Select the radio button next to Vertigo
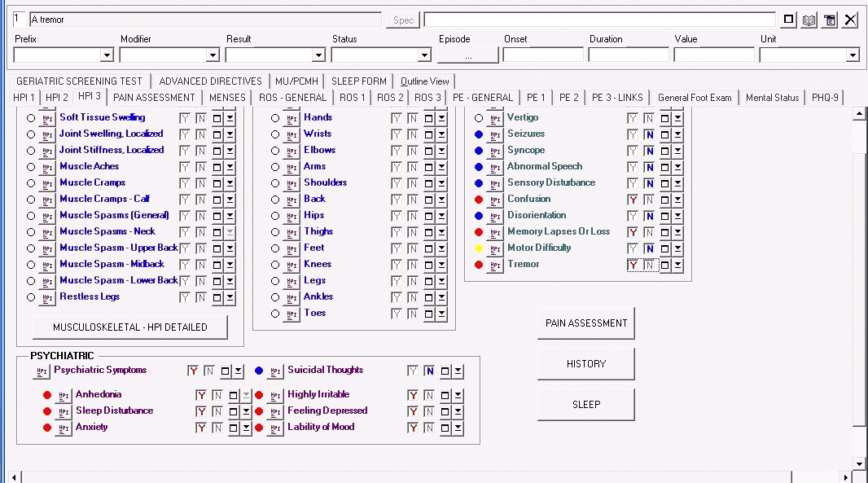 (x=478, y=118)
